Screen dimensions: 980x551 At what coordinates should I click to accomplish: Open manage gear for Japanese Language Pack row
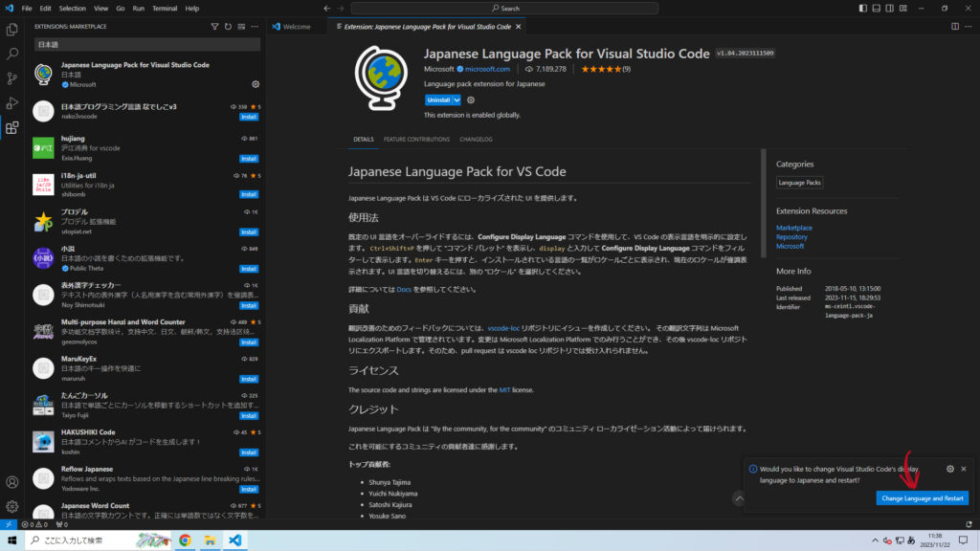[255, 84]
